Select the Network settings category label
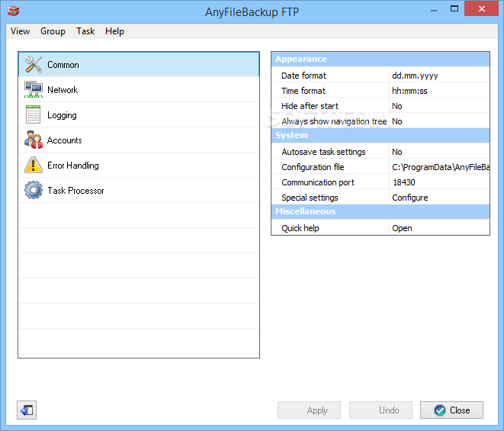Image resolution: width=504 pixels, height=431 pixels. [x=63, y=90]
